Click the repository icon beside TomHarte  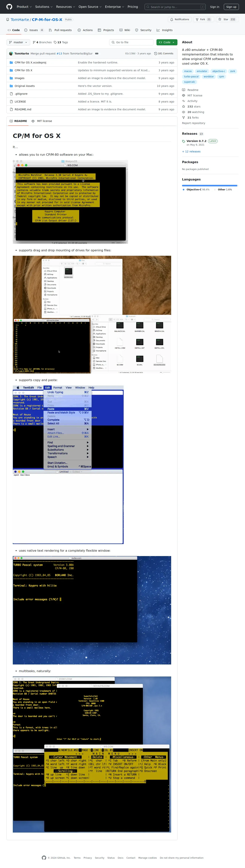pos(8,20)
